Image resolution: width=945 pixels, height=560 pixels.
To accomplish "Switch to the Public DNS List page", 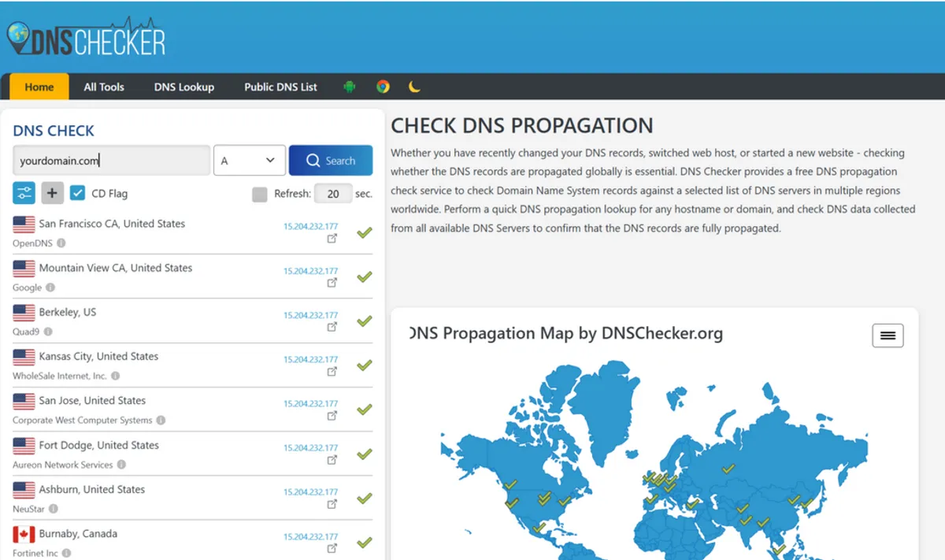I will [x=280, y=87].
